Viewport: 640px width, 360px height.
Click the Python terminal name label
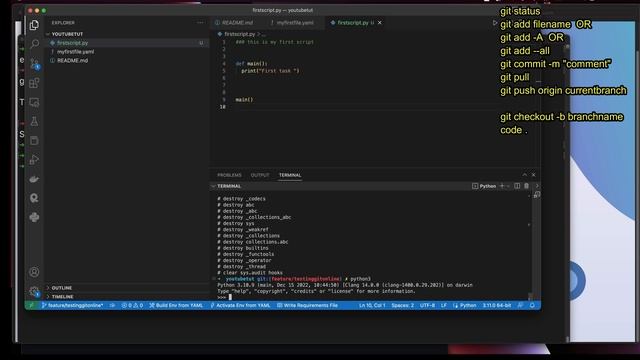[x=484, y=186]
